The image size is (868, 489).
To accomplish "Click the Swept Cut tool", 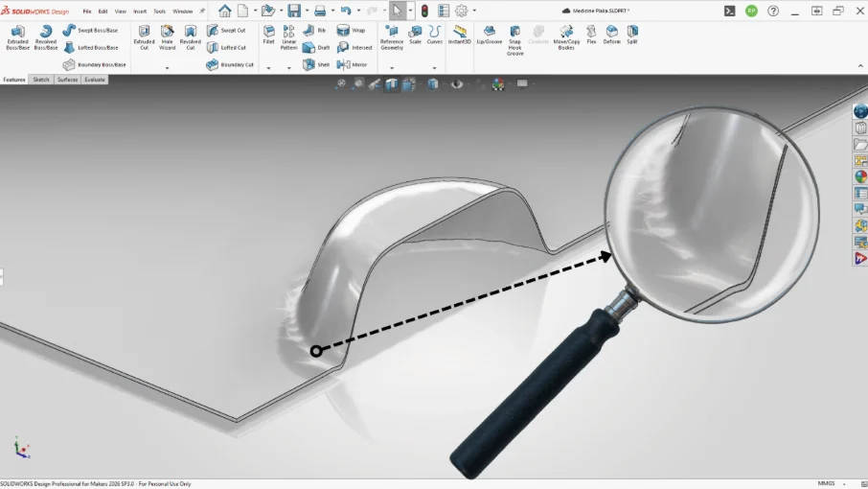I will (x=226, y=31).
